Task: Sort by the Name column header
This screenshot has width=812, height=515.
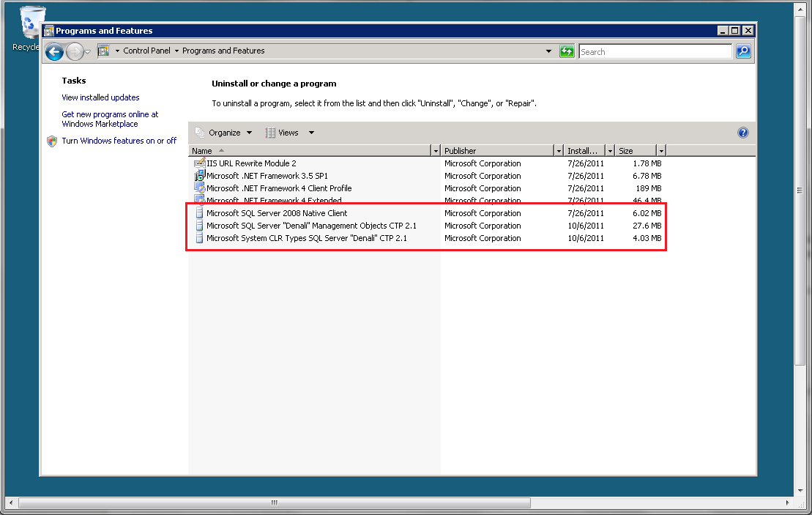Action: point(310,151)
